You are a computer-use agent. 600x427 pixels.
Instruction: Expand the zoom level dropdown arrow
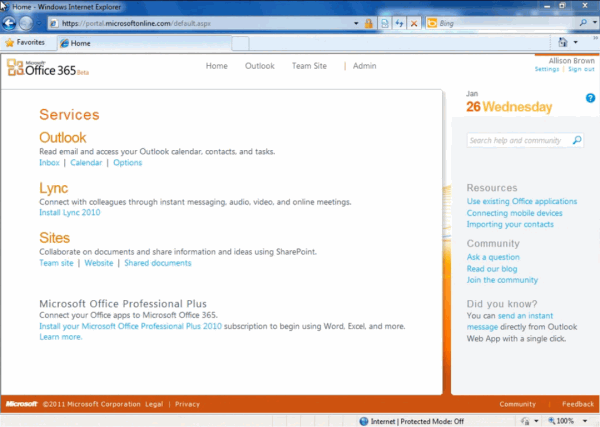pos(585,421)
